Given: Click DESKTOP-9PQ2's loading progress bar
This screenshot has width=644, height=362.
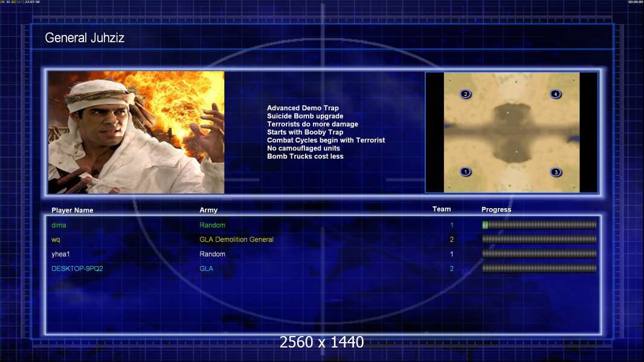Looking at the screenshot, I should 539,268.
